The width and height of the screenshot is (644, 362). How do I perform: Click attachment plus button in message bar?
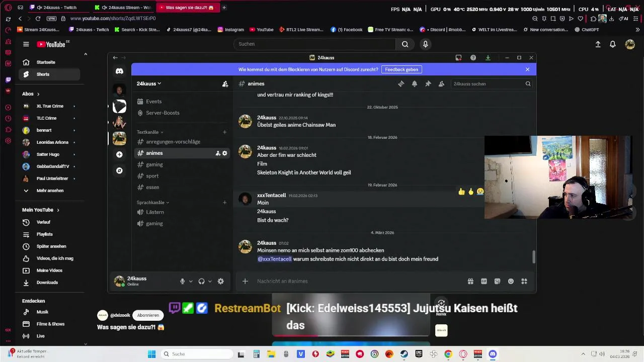point(245,282)
